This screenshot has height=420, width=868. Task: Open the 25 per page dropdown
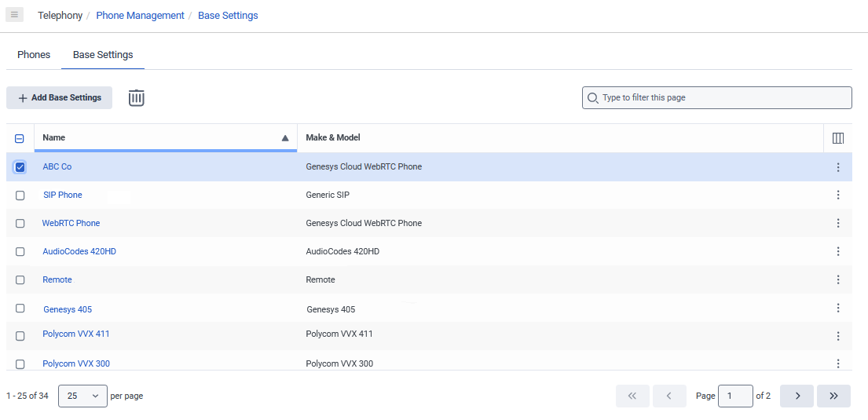point(82,396)
